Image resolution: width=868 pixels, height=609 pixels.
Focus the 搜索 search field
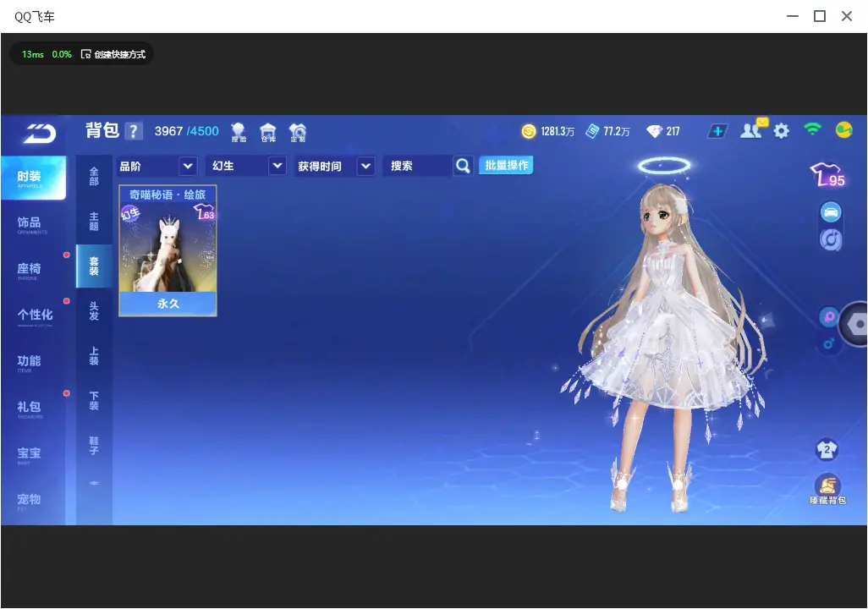pyautogui.click(x=418, y=166)
